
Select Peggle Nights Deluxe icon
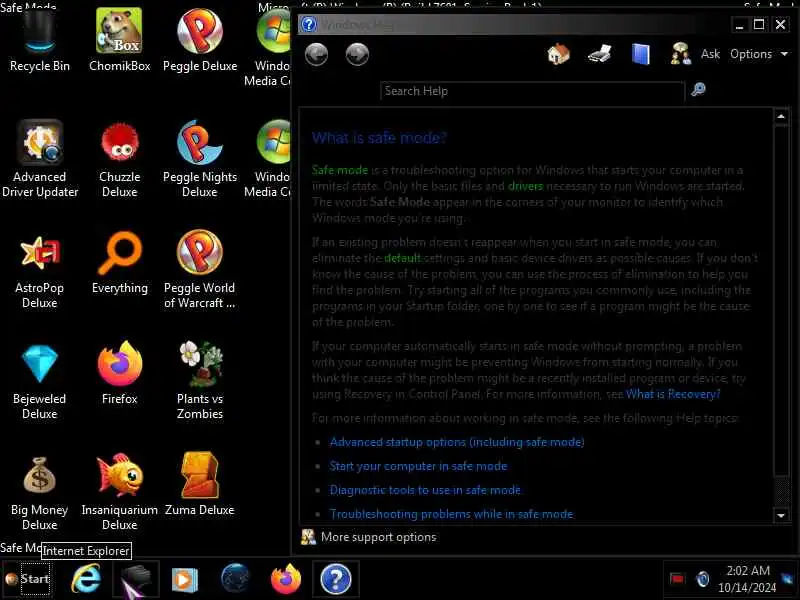199,159
